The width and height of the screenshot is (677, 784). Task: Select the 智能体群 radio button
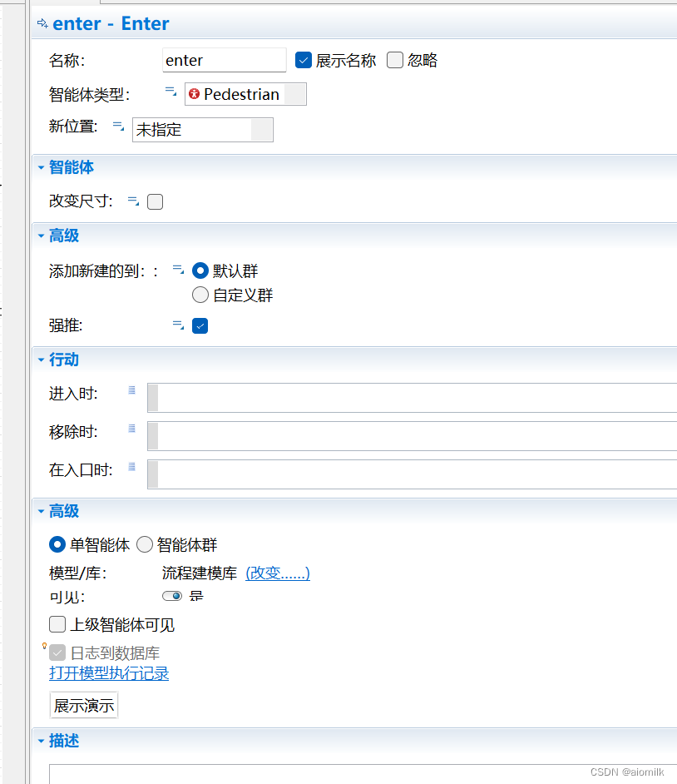click(x=144, y=544)
